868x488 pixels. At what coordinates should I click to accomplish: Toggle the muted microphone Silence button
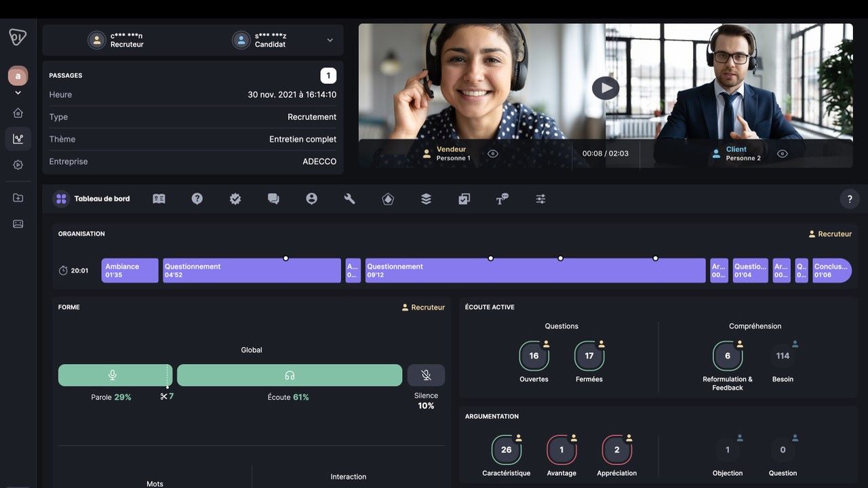pyautogui.click(x=426, y=375)
